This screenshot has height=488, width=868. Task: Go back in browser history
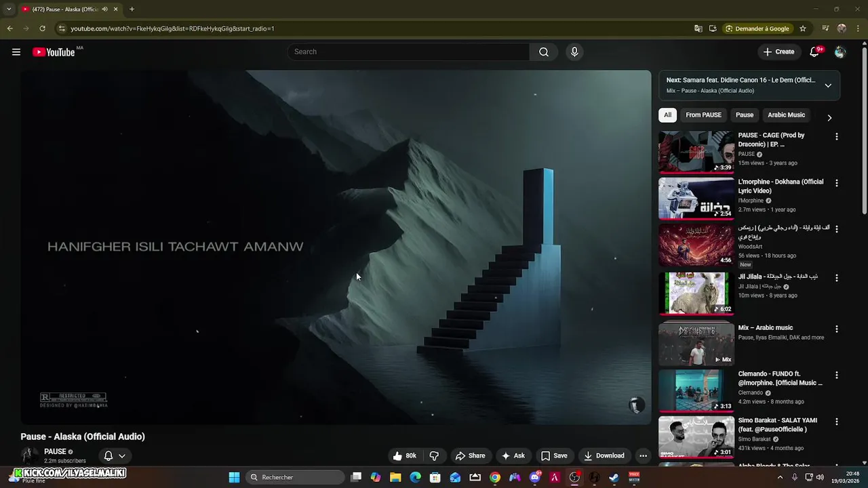[9, 28]
